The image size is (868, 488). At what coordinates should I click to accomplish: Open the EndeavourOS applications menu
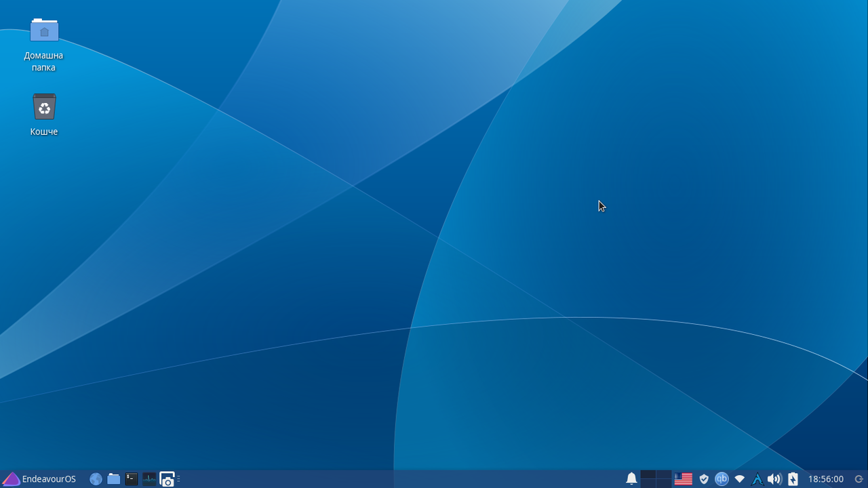click(39, 479)
